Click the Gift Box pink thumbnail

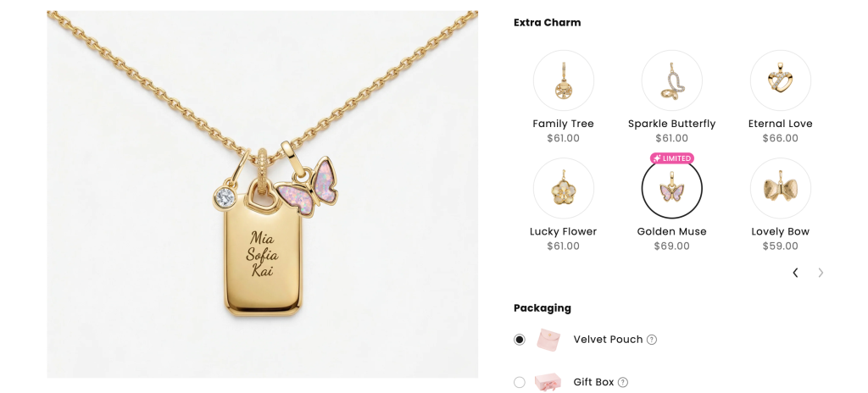pyautogui.click(x=548, y=382)
